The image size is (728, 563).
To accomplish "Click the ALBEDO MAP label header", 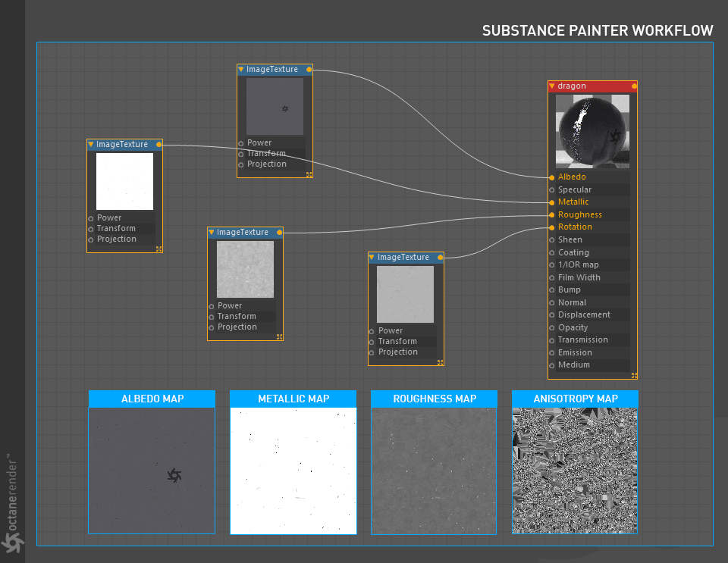I will (x=152, y=399).
